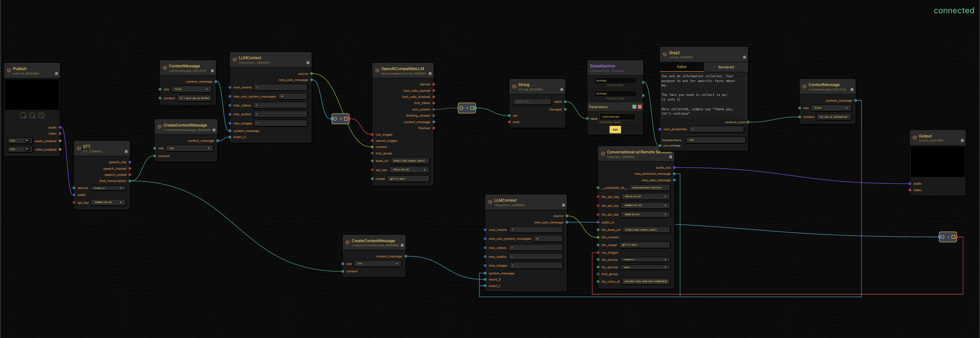Click the red remove parameter icon in StateMachine
This screenshot has width=980, height=338.
(639, 107)
